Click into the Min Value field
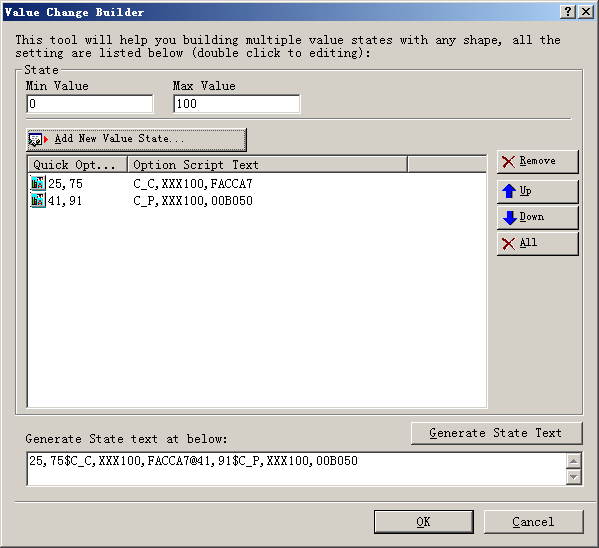Screen dimensions: 599x548 (90, 104)
